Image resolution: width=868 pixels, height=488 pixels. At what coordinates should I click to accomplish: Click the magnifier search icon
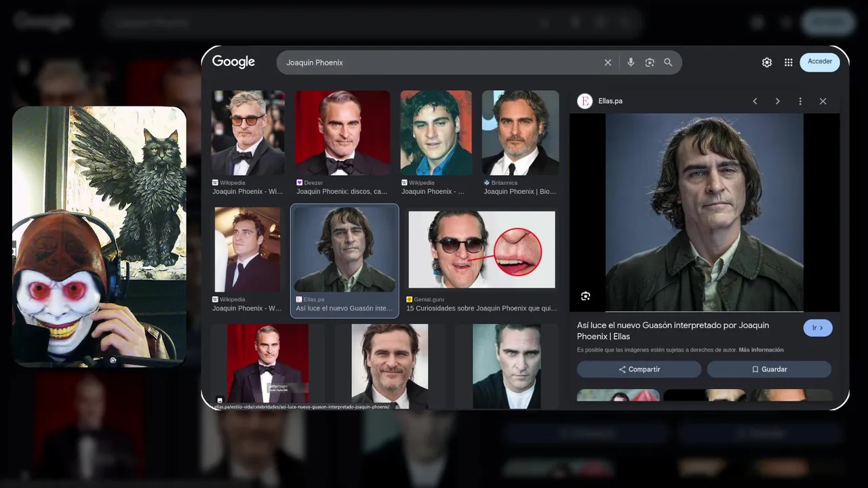click(x=668, y=62)
